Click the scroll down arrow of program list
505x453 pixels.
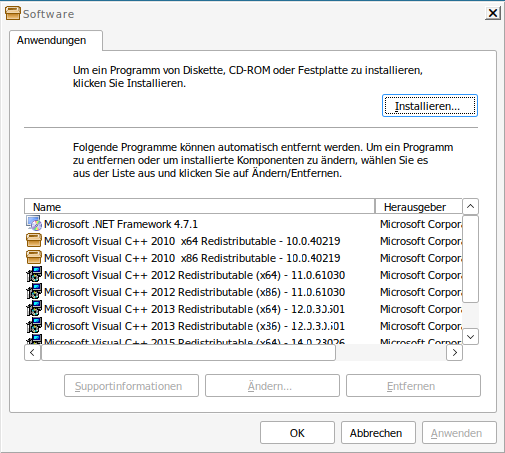(471, 337)
